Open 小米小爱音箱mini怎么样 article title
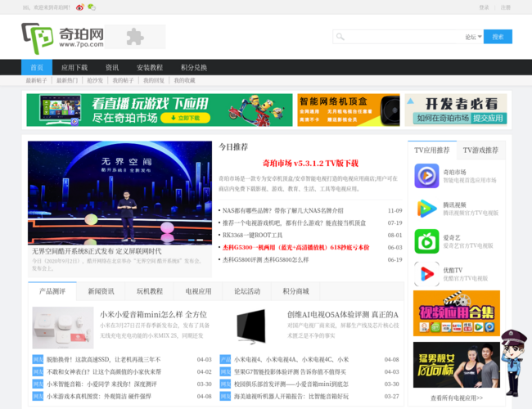This screenshot has height=409, width=532. [x=153, y=315]
